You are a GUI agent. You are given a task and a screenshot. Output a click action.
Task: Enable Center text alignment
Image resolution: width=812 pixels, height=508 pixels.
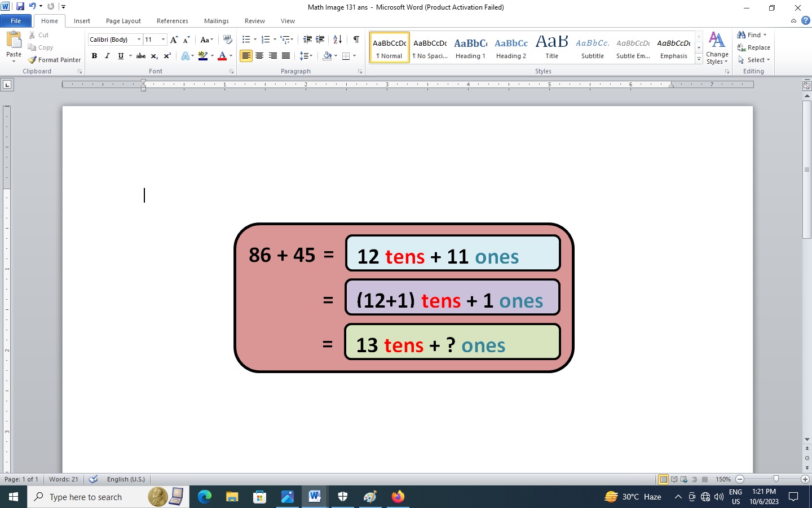tap(259, 56)
